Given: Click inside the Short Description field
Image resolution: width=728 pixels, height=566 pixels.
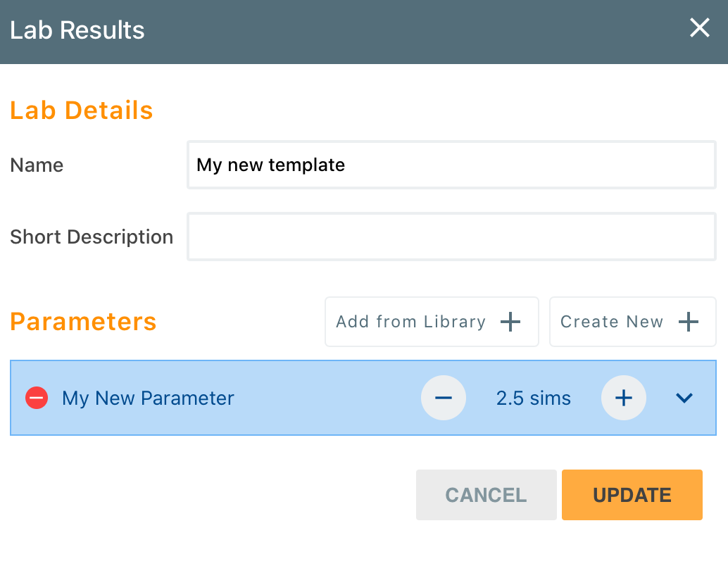Looking at the screenshot, I should pos(451,237).
